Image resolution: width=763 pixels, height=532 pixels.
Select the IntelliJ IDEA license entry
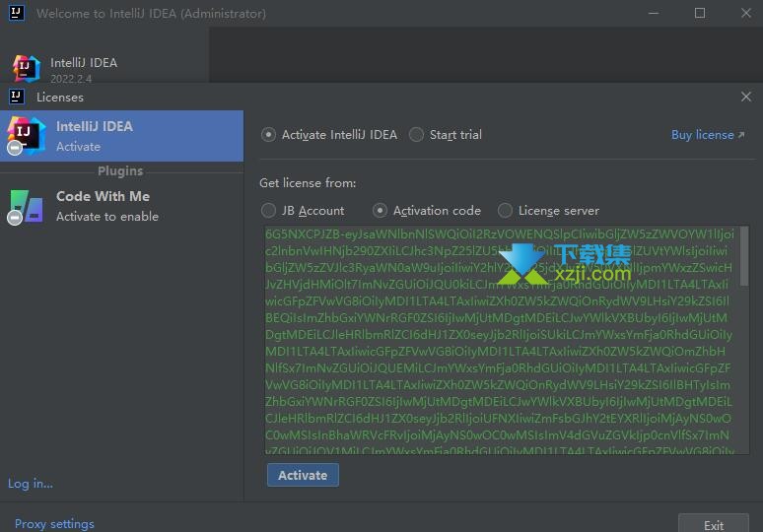click(x=121, y=136)
